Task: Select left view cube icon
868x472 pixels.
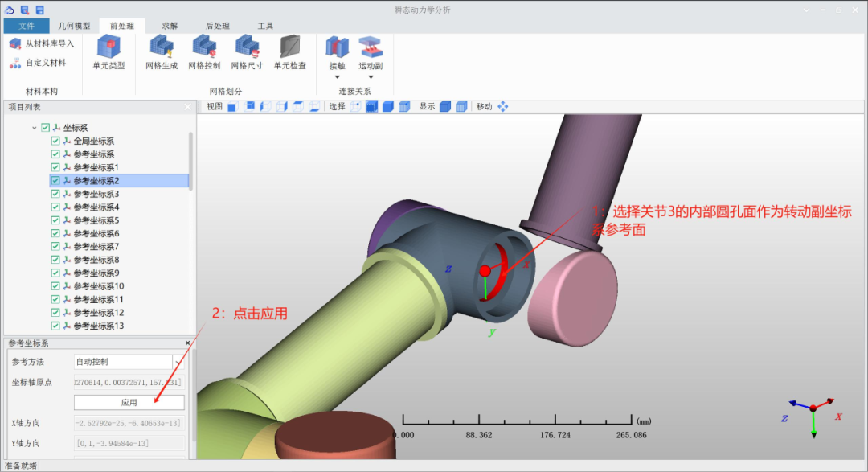Action: tap(266, 106)
